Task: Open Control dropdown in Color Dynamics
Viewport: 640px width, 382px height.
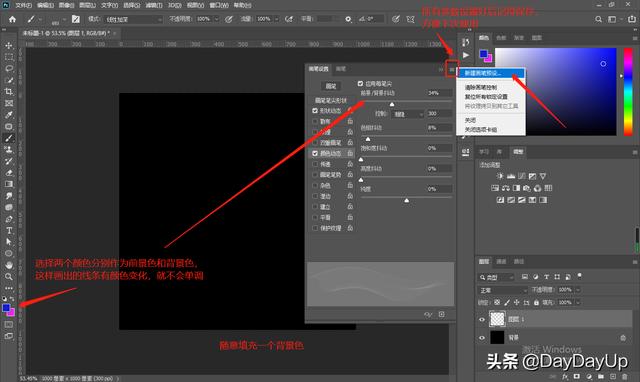Action: 407,114
